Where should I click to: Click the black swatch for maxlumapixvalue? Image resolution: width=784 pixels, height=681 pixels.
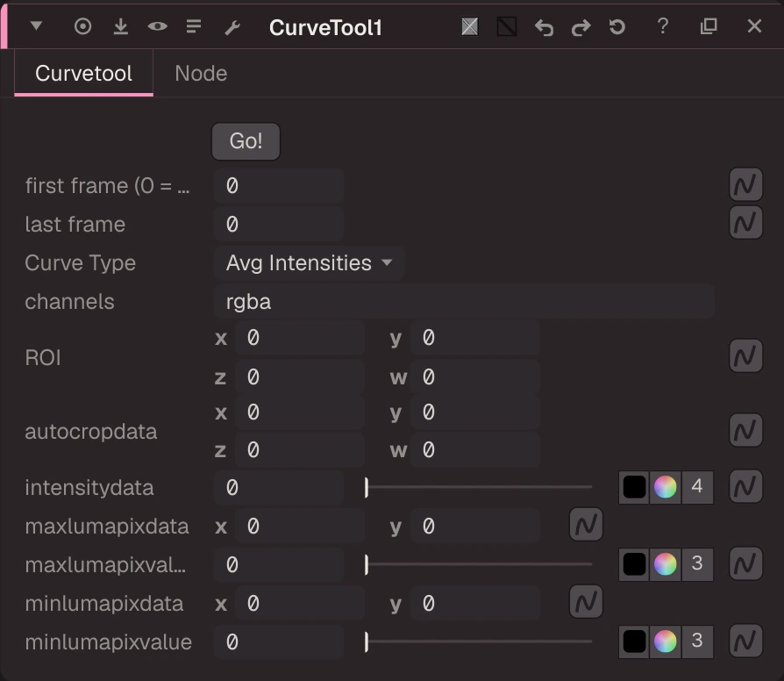click(x=634, y=564)
